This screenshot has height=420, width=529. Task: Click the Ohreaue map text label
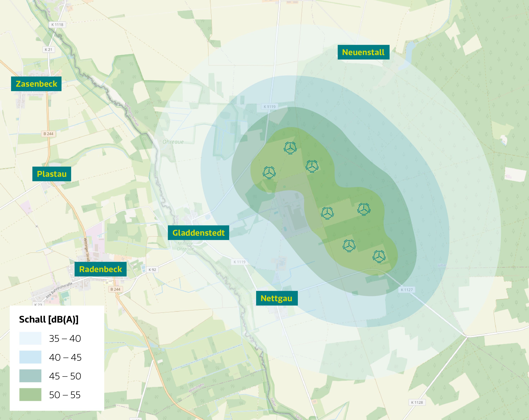point(173,142)
